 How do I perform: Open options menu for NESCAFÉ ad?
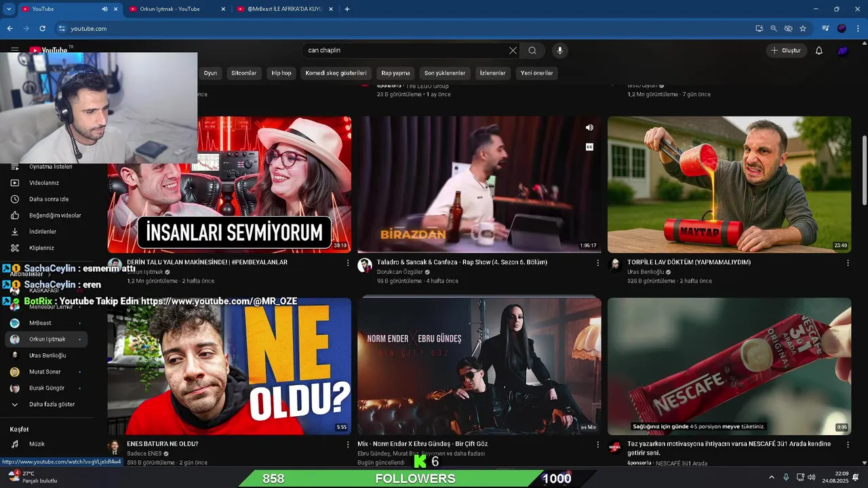848,445
